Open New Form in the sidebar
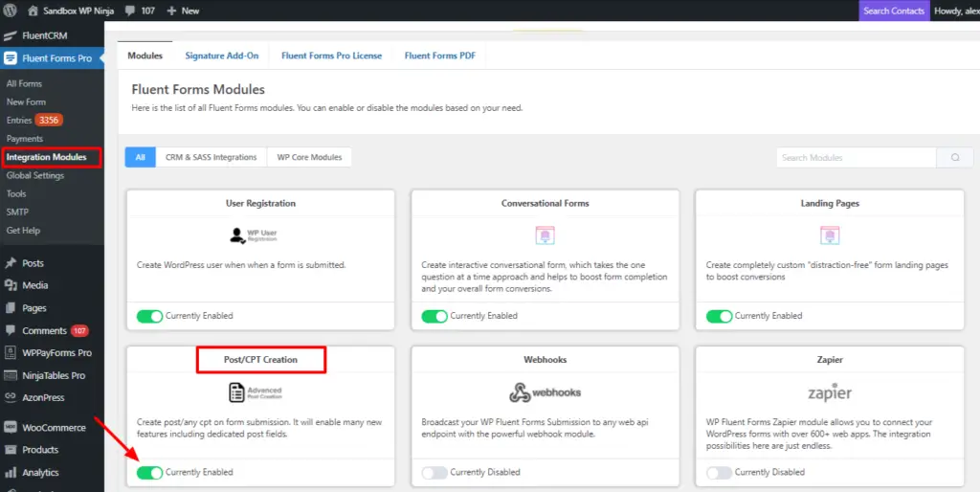 point(26,101)
